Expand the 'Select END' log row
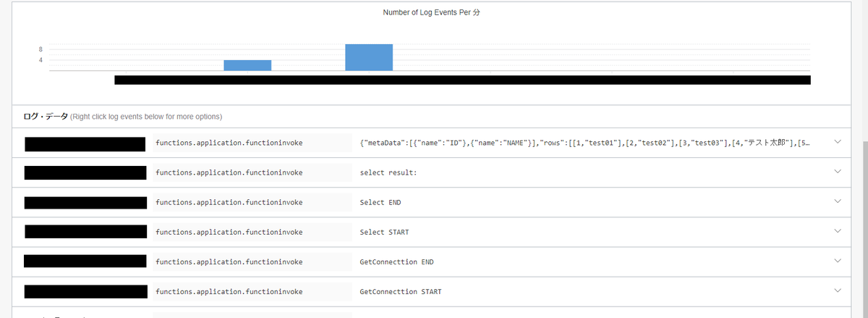 pos(838,201)
